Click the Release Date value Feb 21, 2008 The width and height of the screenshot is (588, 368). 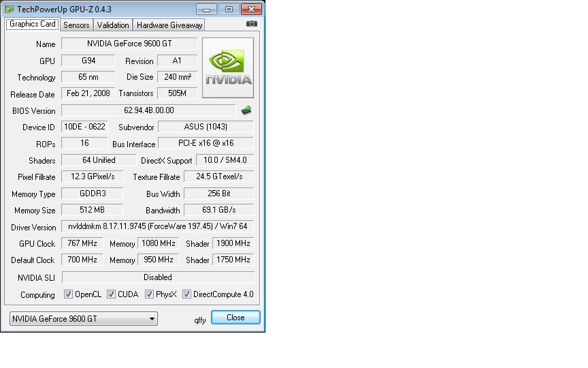click(88, 93)
